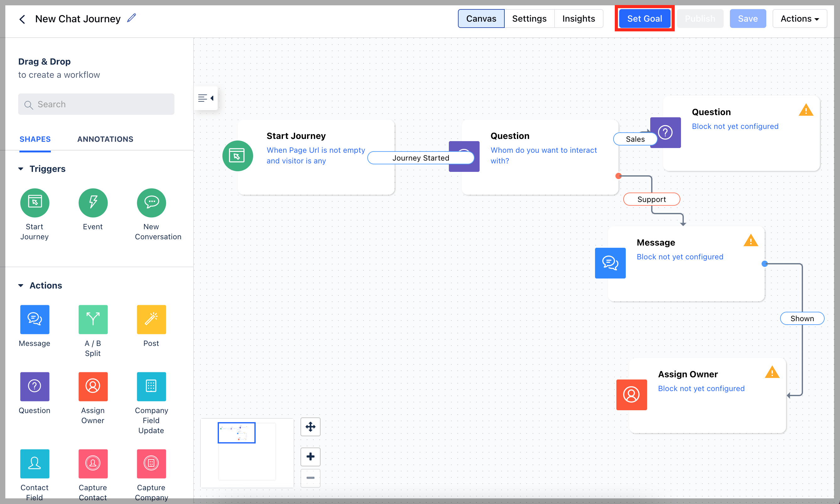Click red Assign Owner node icon on canvas
This screenshot has height=504, width=840.
[631, 395]
